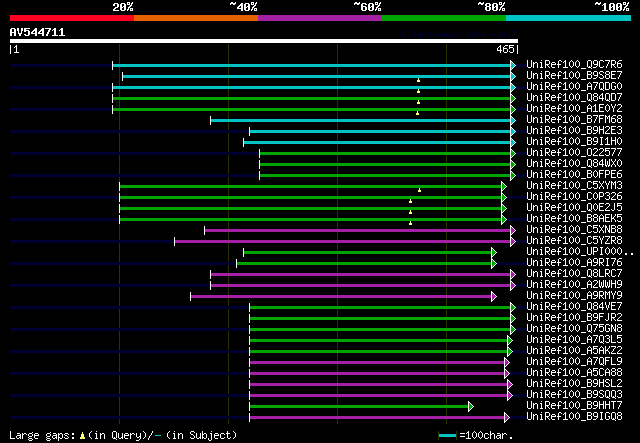Open the UniRef100_A7QDG0 hit label
Image resolution: width=640 pixels, height=443 pixels.
tap(574, 87)
